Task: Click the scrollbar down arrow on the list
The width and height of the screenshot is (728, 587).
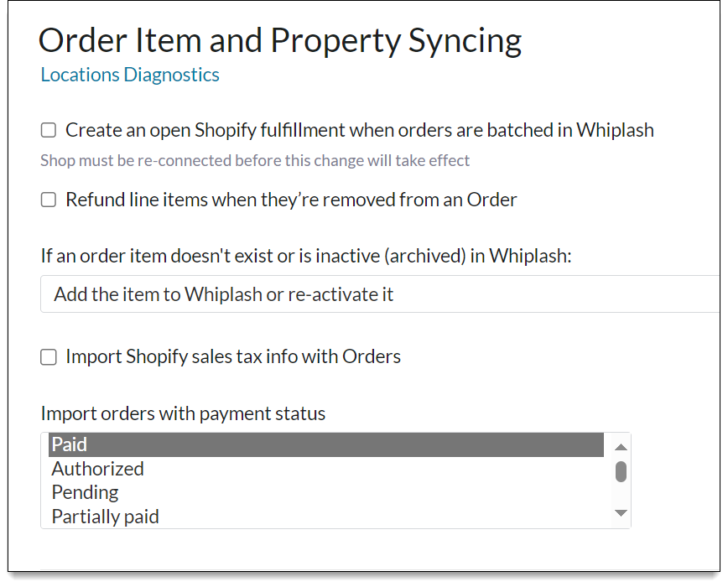Action: [x=620, y=512]
